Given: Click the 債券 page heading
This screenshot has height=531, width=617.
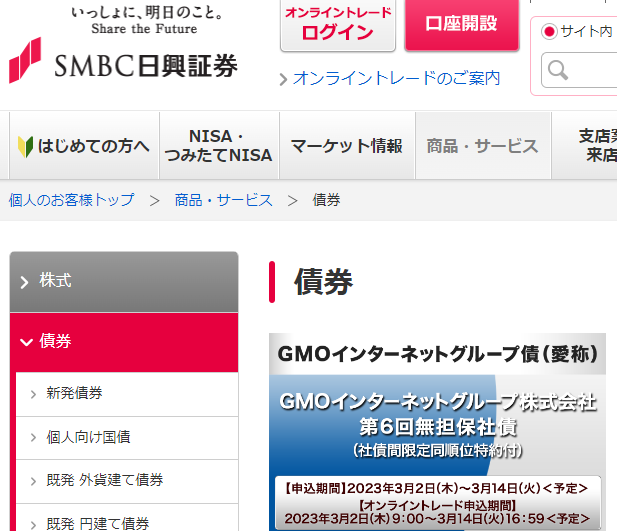Looking at the screenshot, I should point(323,282).
